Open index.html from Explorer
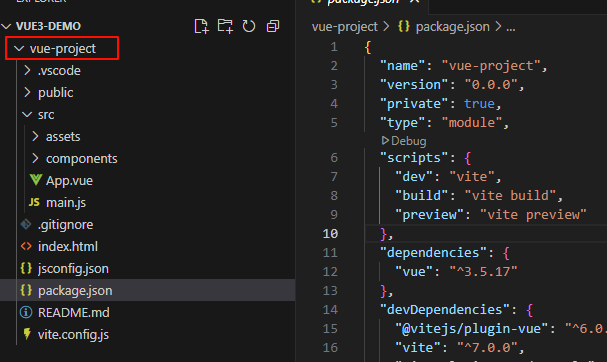 tap(68, 247)
